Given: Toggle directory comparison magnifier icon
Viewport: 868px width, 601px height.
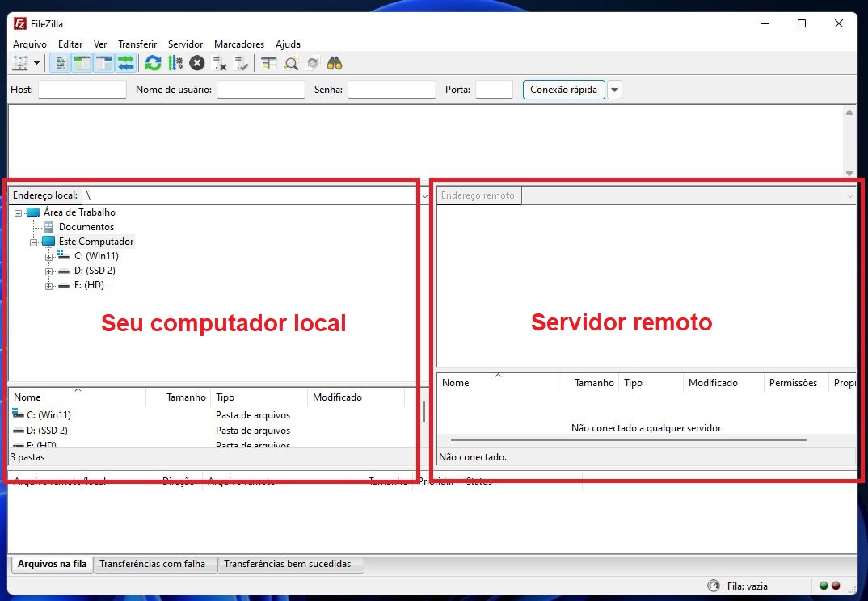Looking at the screenshot, I should pos(291,63).
